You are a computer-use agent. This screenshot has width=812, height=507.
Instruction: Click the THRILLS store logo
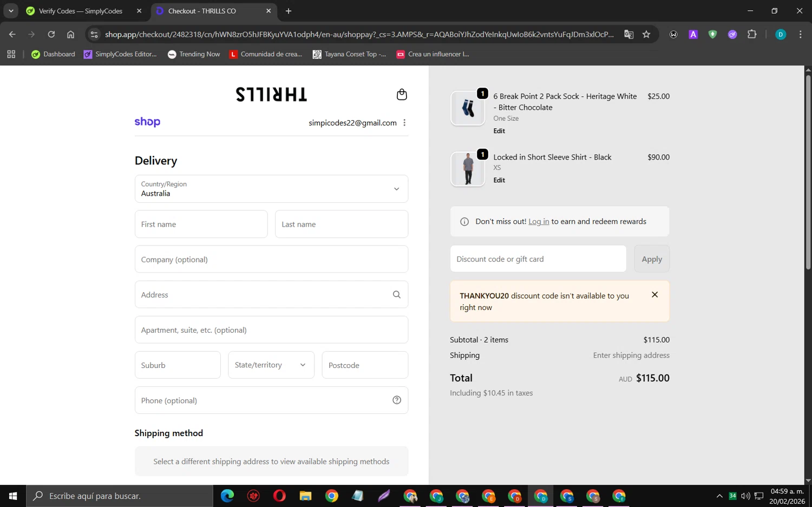point(271,95)
